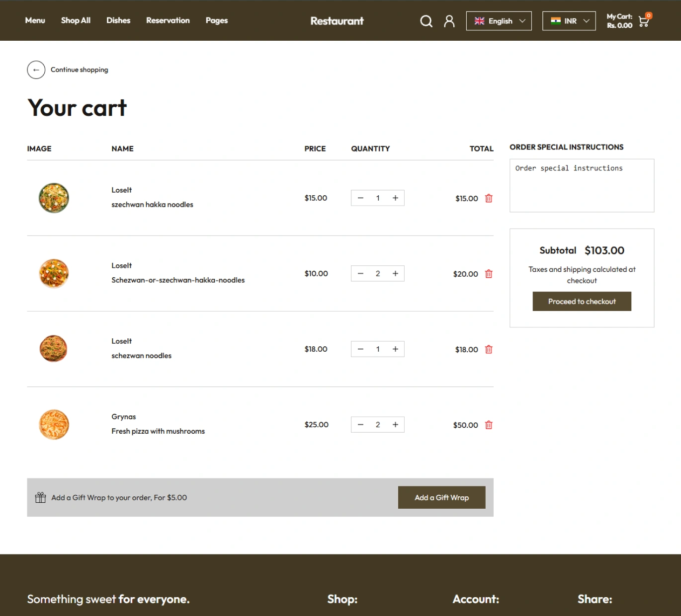Increase quantity of szechwan hakka noodles

(x=395, y=198)
